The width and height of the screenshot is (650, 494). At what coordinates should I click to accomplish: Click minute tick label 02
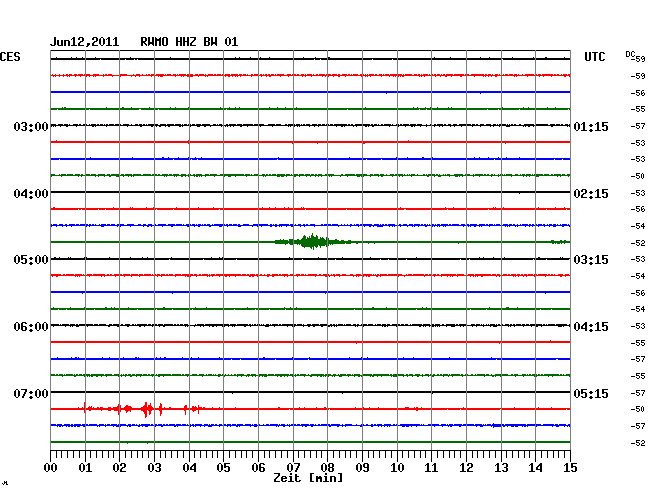pos(119,468)
